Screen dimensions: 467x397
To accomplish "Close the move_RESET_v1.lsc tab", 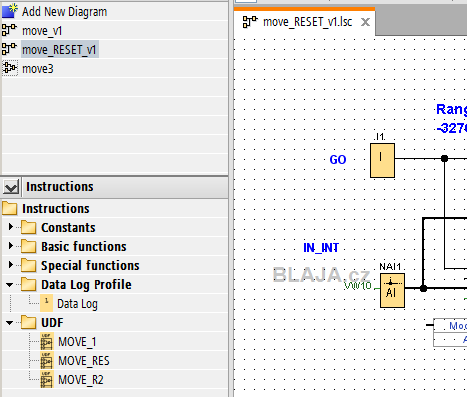I will 365,22.
